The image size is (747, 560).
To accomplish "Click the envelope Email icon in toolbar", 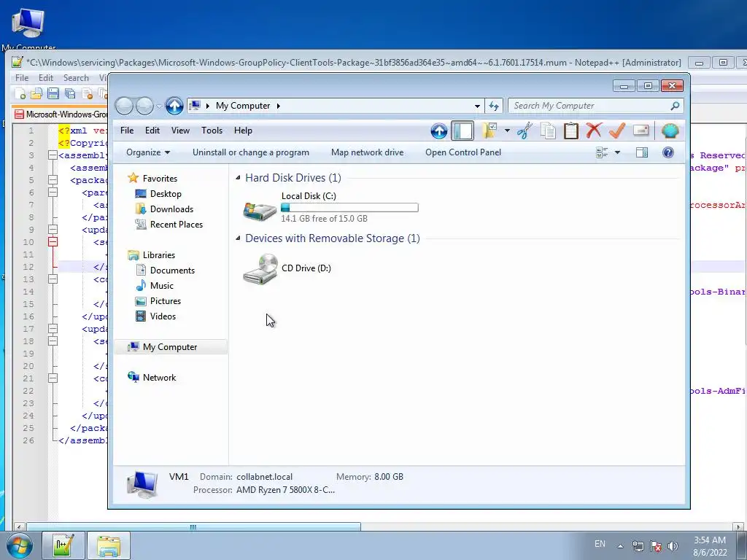I will point(640,131).
